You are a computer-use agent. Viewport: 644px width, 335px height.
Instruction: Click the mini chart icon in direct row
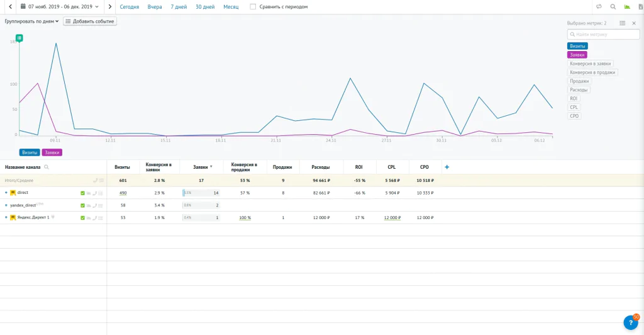tap(88, 193)
